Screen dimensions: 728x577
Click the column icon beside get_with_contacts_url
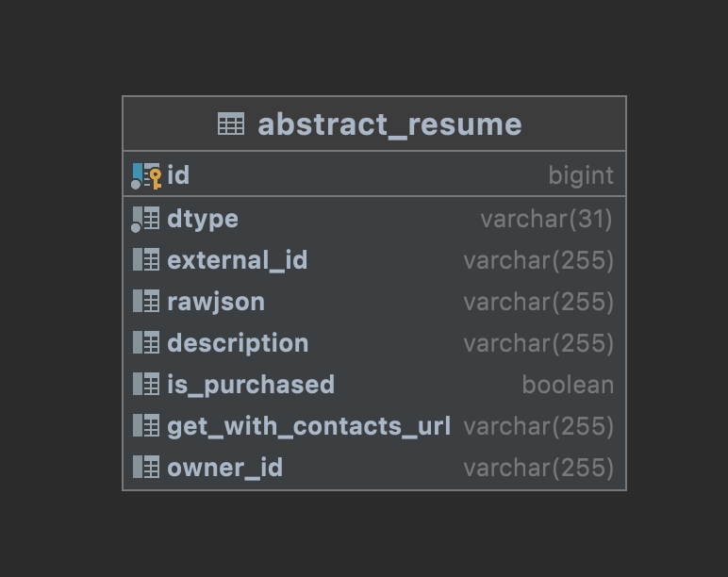146,425
